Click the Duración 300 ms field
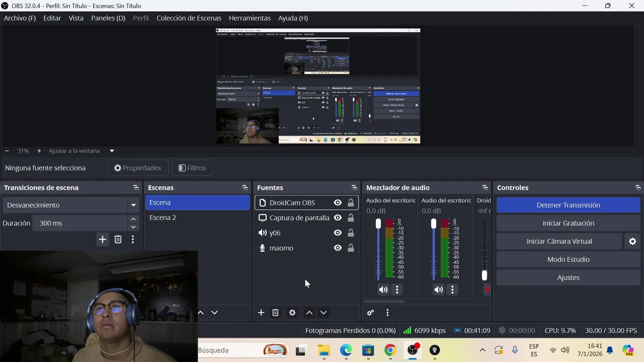 80,223
